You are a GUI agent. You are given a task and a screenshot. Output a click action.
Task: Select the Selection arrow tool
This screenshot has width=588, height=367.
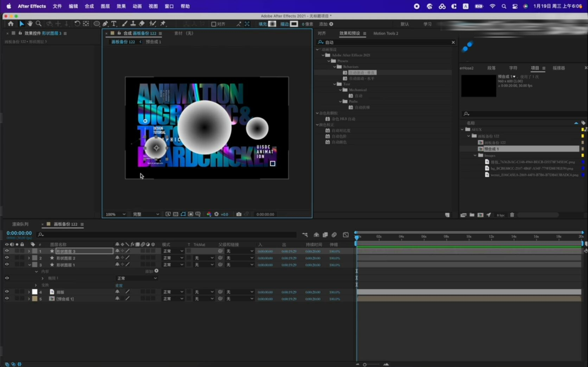(x=21, y=24)
